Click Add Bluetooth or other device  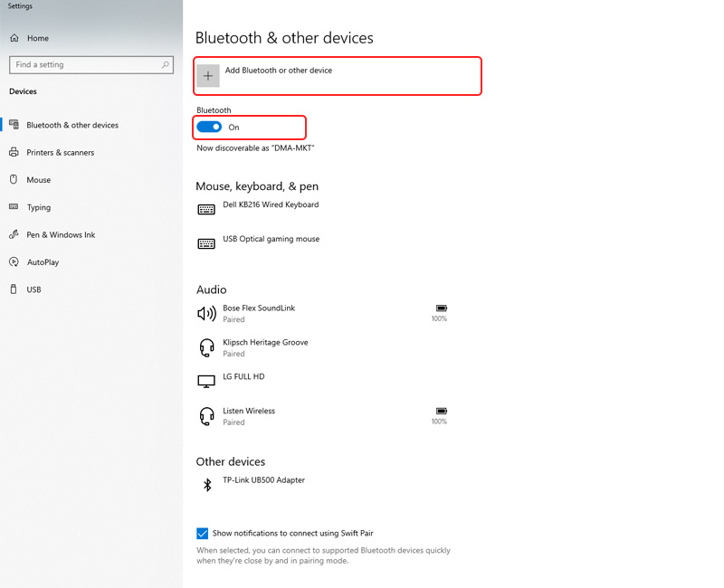click(279, 71)
